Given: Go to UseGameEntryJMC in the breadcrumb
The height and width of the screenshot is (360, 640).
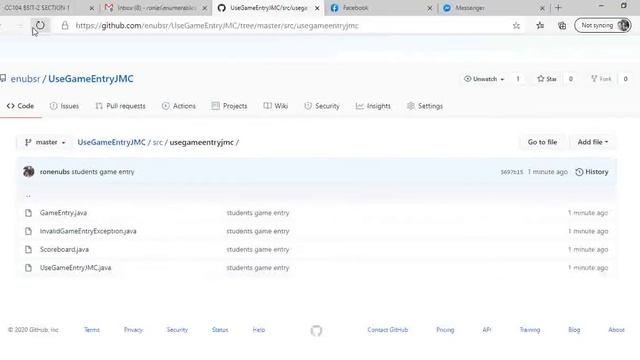Looking at the screenshot, I should click(111, 142).
